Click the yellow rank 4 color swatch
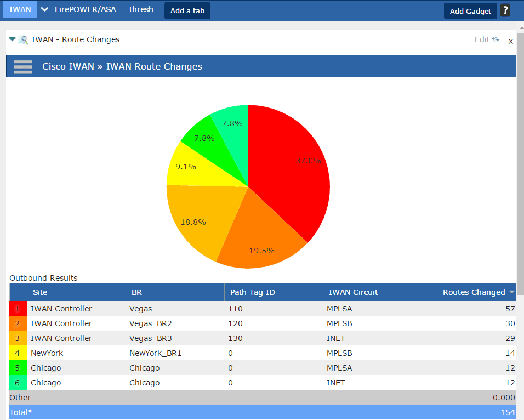524x420 pixels. [x=18, y=353]
